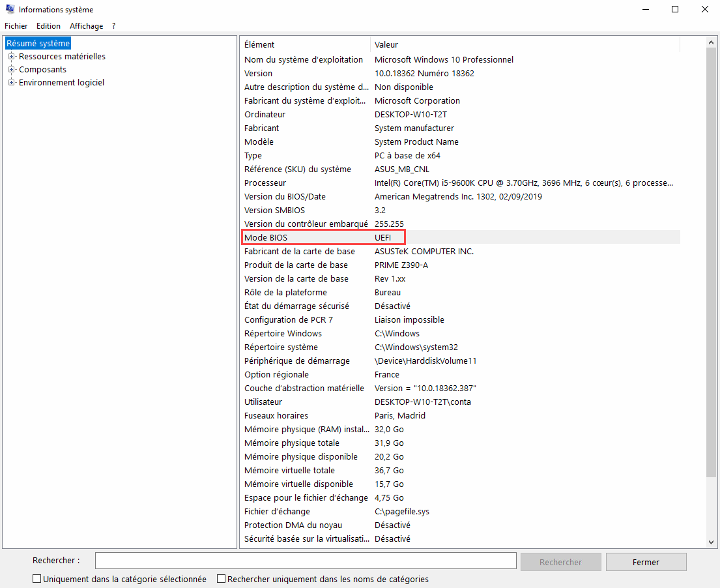Viewport: 720px width, 588px height.
Task: Select the Ordinateur row
Action: pyautogui.click(x=461, y=114)
